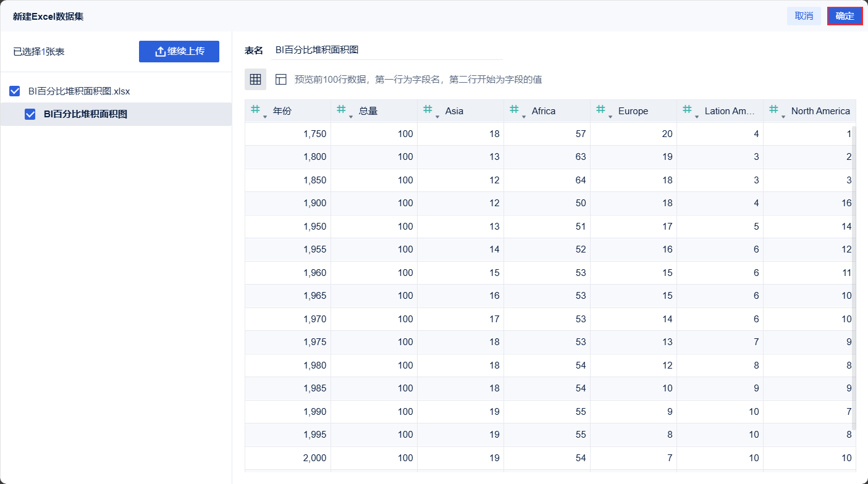
Task: Click the 年份 cell showing 2,000
Action: point(288,458)
